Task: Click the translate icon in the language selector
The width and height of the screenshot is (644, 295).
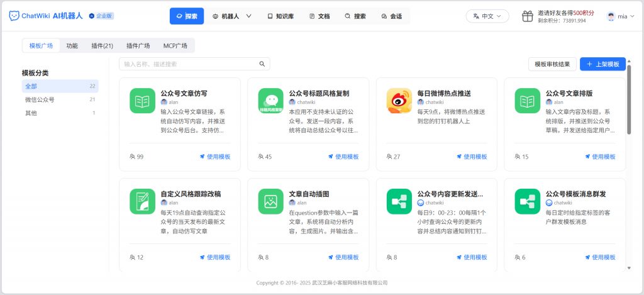Action: [x=476, y=16]
